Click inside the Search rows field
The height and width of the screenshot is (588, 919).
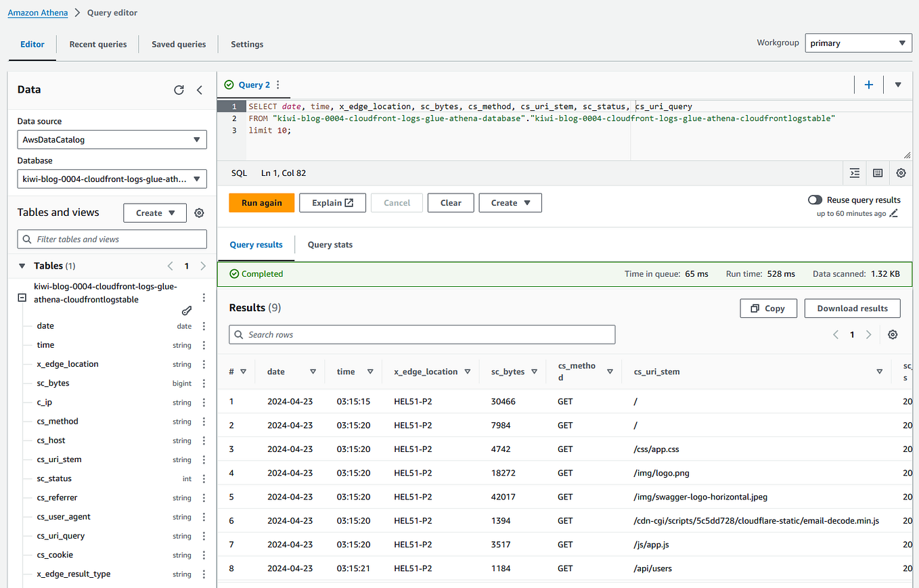pos(422,334)
